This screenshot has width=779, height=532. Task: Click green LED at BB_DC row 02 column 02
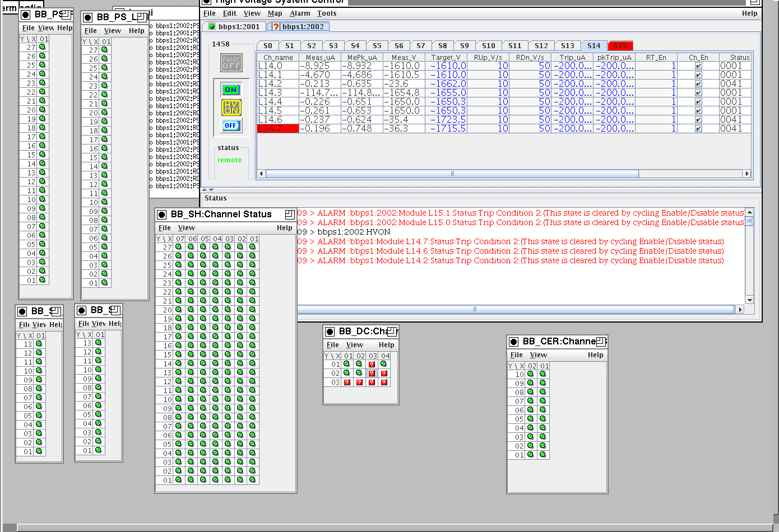pyautogui.click(x=359, y=373)
